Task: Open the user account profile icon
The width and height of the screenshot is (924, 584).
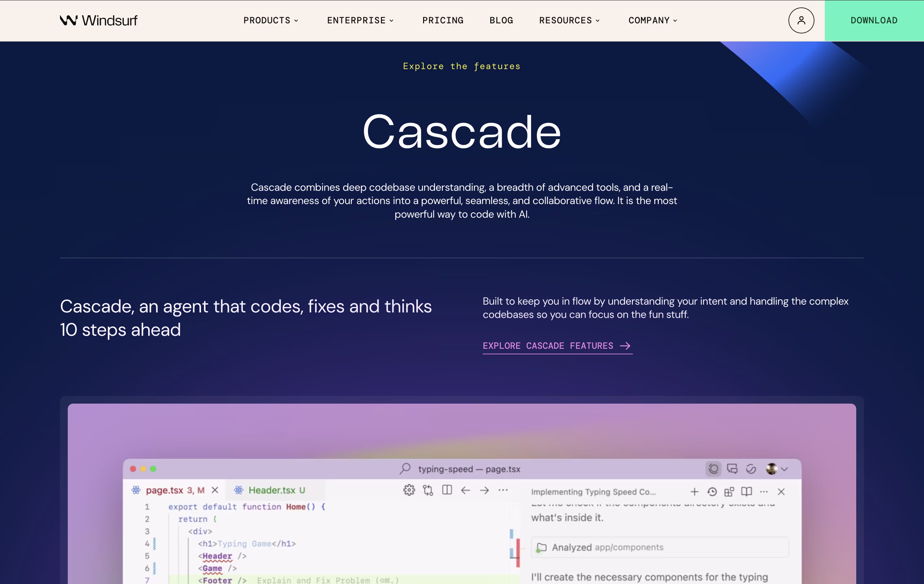Action: 801,20
